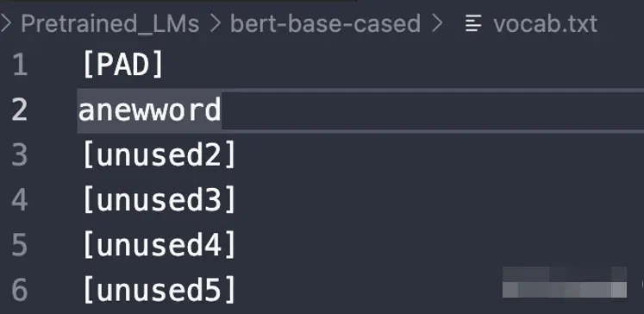Select line number 6 in the gutter
The image size is (644, 314).
(x=20, y=290)
